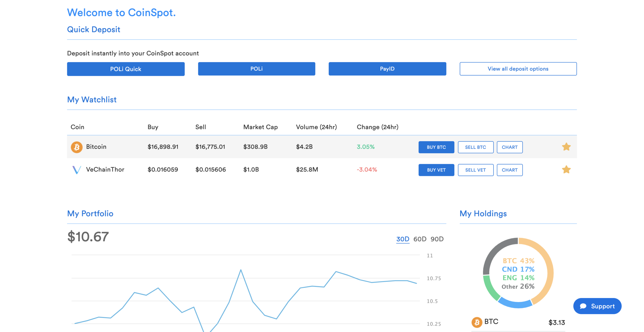This screenshot has height=332, width=644.
Task: Click VeChainThor buy price $0.016059
Action: [163, 170]
